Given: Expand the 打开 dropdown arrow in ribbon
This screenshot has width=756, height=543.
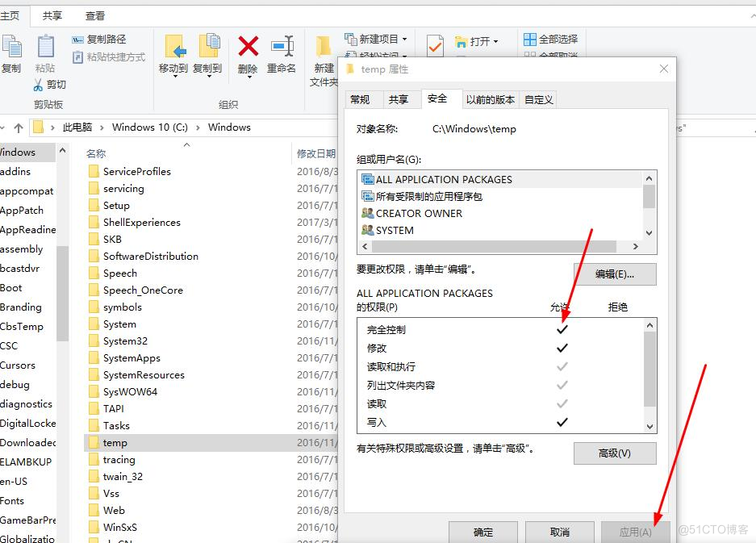Looking at the screenshot, I should coord(495,42).
